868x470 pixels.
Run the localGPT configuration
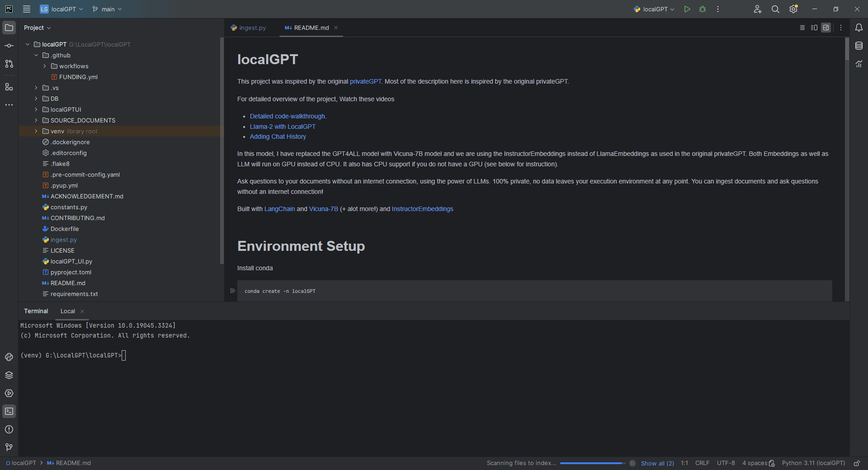(x=687, y=9)
